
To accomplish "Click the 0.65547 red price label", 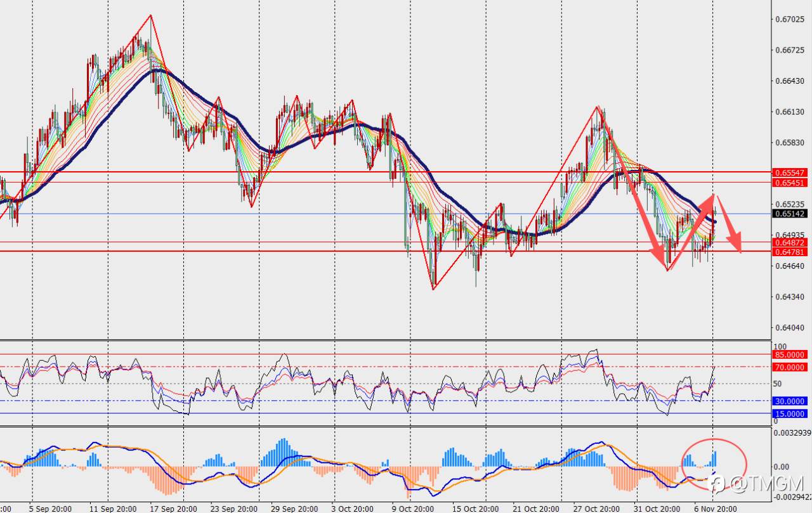I will point(790,172).
